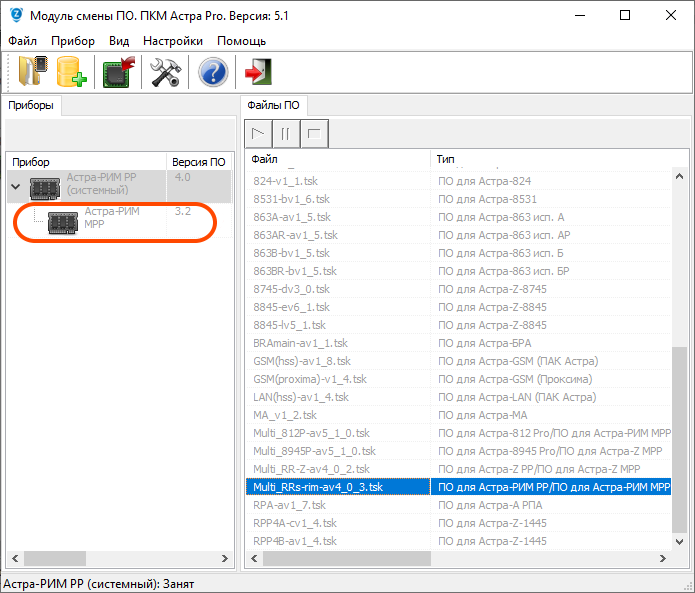Sort file list by the Файл column header
This screenshot has height=593, width=695.
(338, 160)
